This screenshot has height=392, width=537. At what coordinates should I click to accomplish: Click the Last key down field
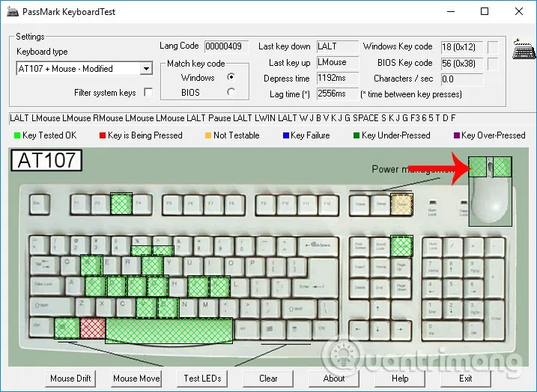[x=338, y=46]
